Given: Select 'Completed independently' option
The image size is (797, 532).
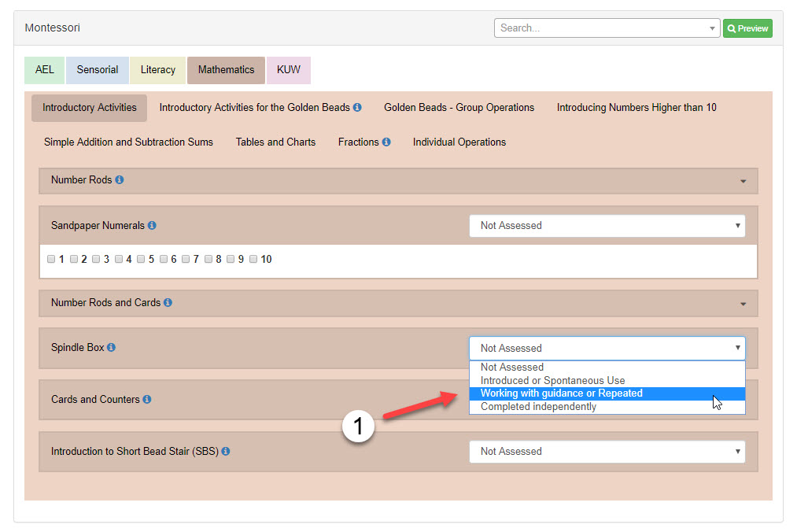Looking at the screenshot, I should coord(607,407).
